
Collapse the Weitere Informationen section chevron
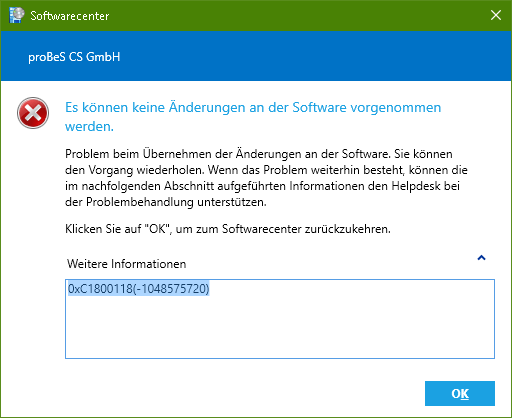[x=481, y=258]
